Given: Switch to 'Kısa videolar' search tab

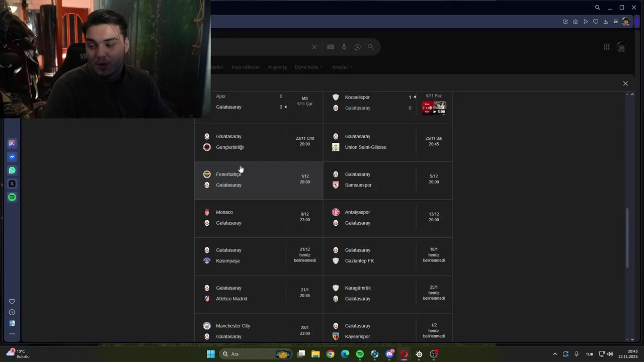Looking at the screenshot, I should click(x=246, y=67).
